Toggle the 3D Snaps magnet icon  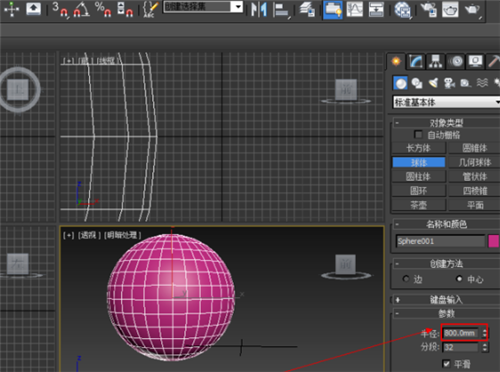pyautogui.click(x=60, y=9)
